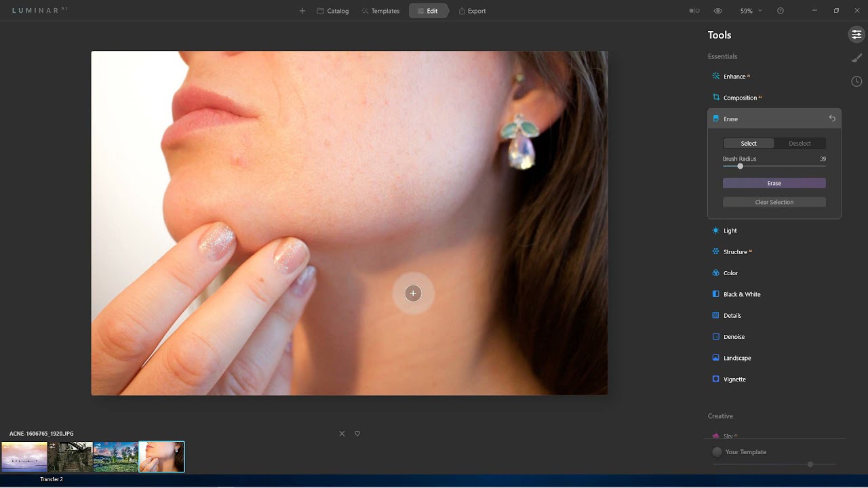Click the Your Template circle icon
868x488 pixels.
(x=717, y=452)
